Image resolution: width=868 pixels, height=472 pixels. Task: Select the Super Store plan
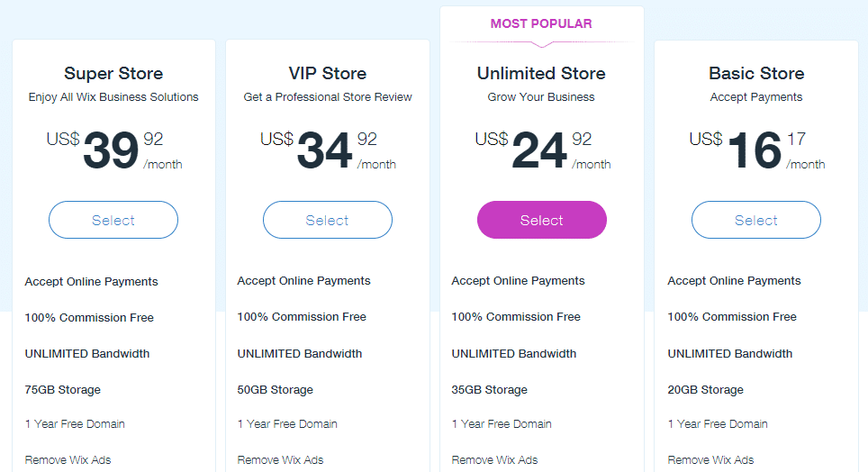pos(113,220)
